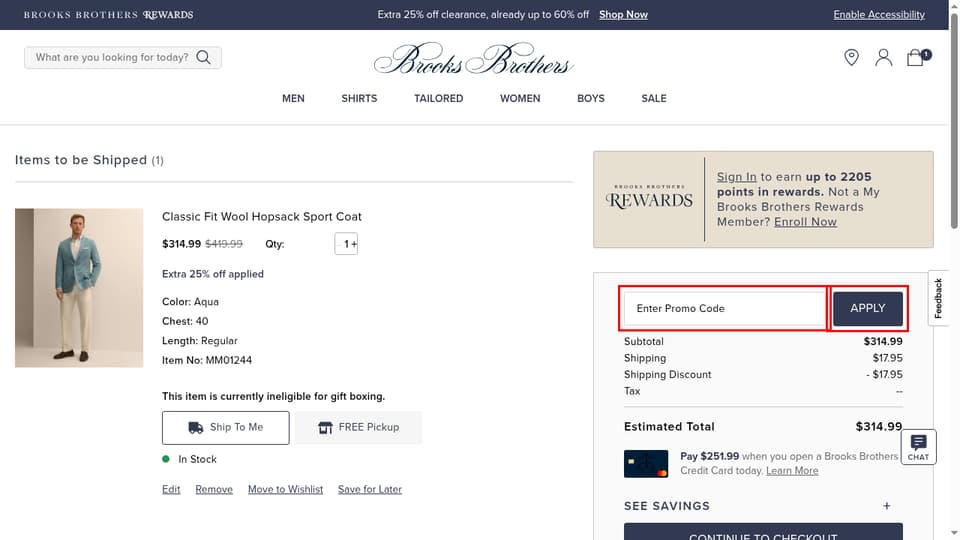Open the account profile icon
Screen dimensions: 960x540
pos(883,58)
